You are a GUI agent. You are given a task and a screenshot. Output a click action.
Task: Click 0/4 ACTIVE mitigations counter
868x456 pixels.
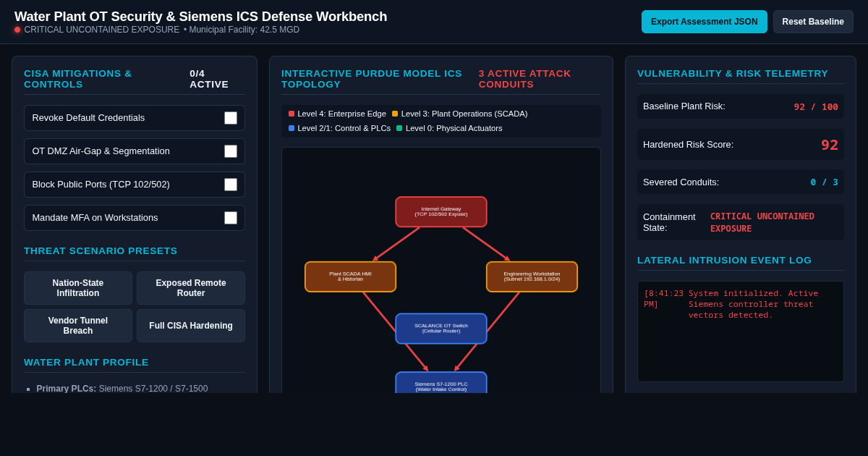pos(209,79)
